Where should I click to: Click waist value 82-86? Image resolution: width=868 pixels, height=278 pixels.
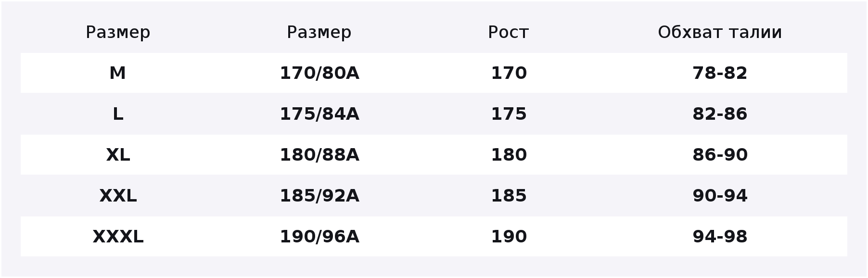[720, 114]
